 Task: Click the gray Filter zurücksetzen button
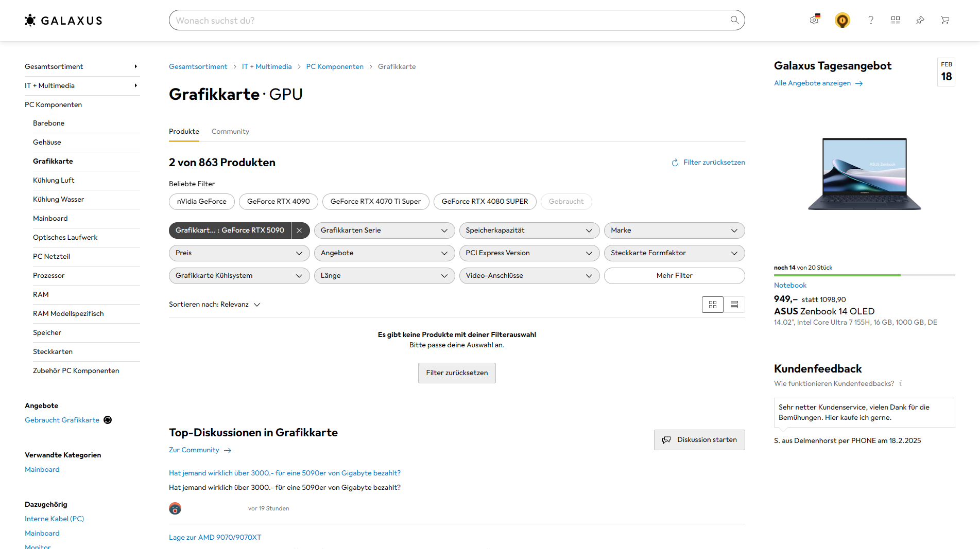click(x=457, y=373)
